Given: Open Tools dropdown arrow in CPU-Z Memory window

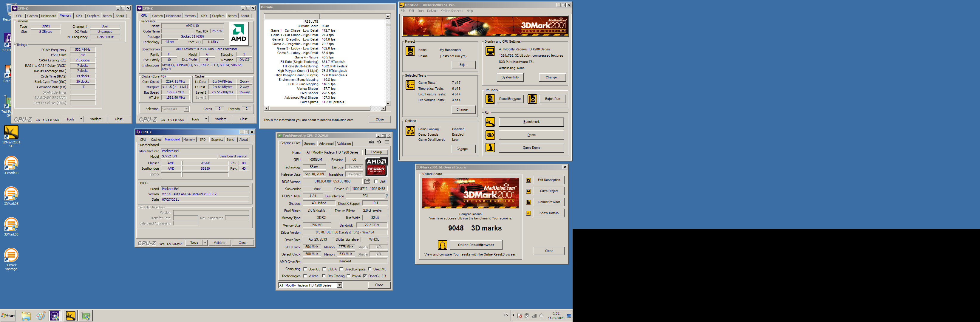Looking at the screenshot, I should tap(81, 119).
